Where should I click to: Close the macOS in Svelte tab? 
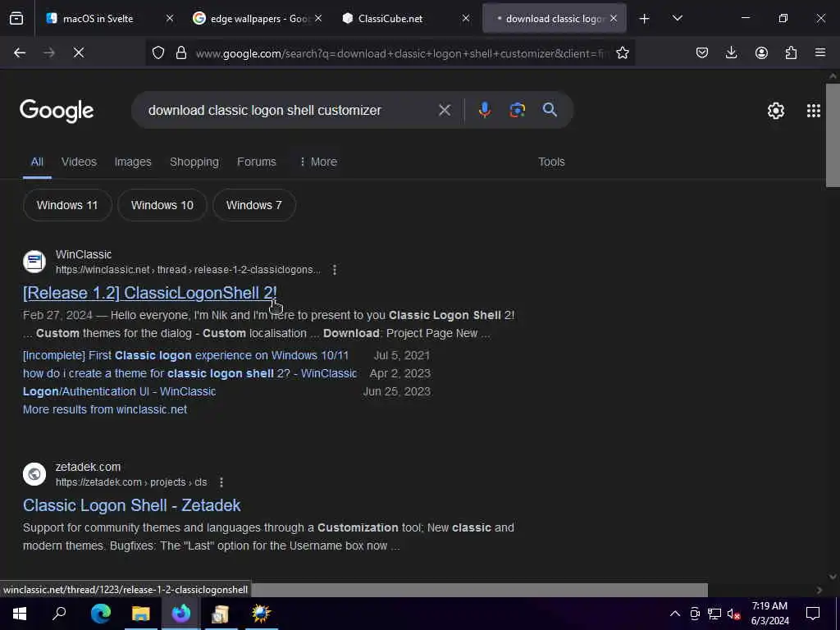(169, 18)
